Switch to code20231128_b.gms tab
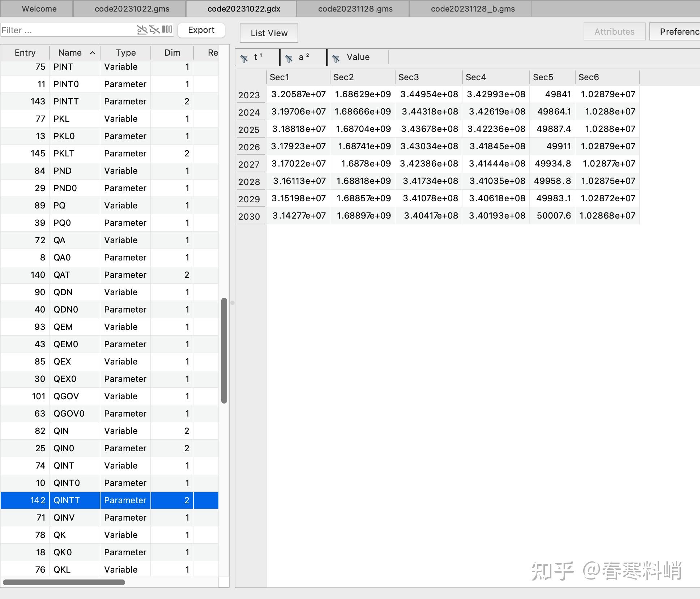700x599 pixels. (x=473, y=9)
